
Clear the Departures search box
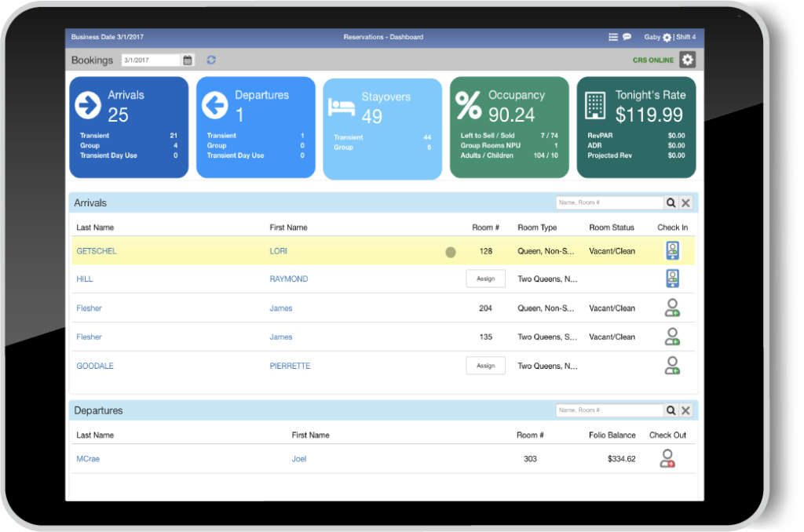click(685, 410)
